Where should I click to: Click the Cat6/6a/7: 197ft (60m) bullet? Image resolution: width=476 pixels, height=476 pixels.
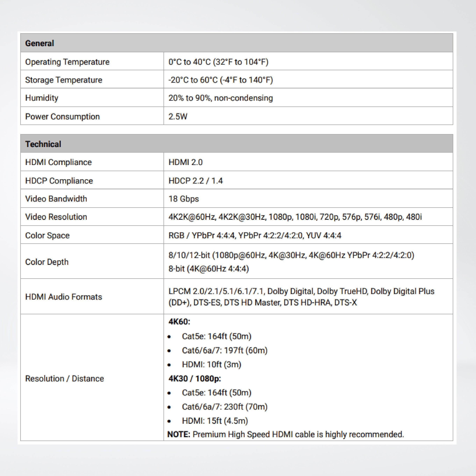(225, 350)
